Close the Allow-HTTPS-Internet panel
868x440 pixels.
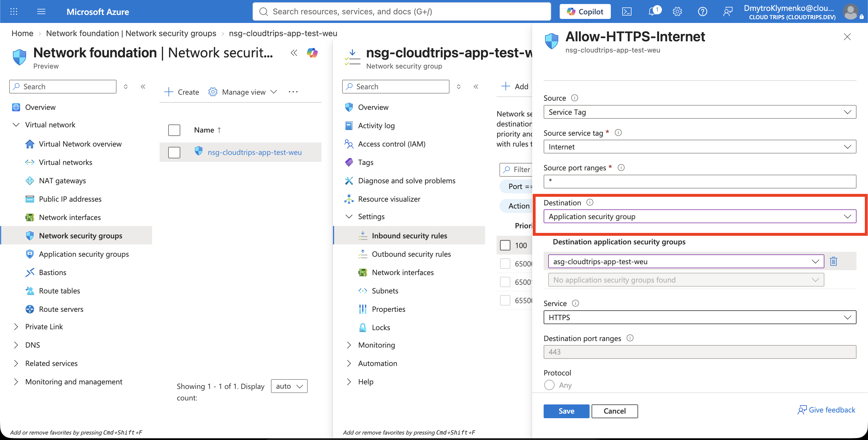coord(847,37)
